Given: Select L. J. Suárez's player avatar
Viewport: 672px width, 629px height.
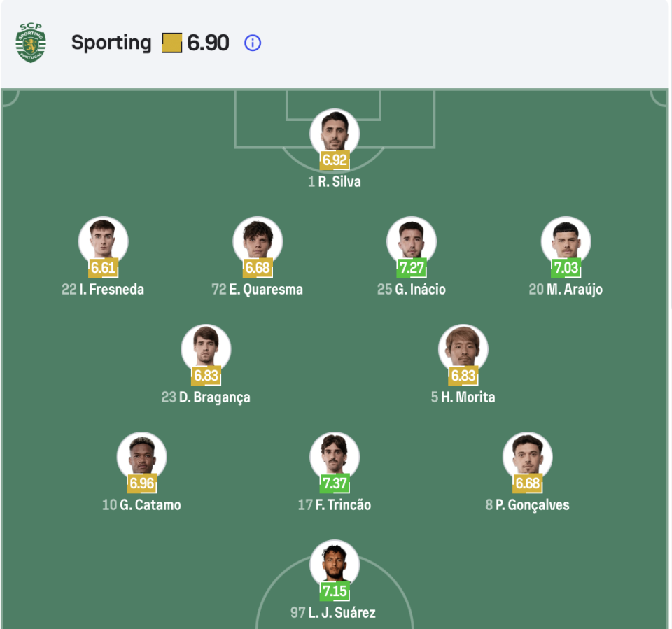Looking at the screenshot, I should (335, 564).
